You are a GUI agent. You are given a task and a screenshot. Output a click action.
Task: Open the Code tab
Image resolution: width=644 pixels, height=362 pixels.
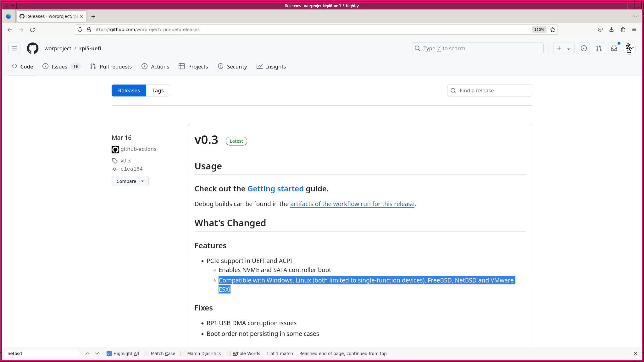tap(22, 67)
